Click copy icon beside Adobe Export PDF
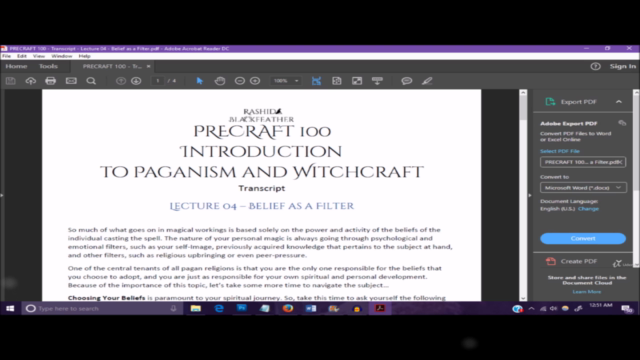 622,123
